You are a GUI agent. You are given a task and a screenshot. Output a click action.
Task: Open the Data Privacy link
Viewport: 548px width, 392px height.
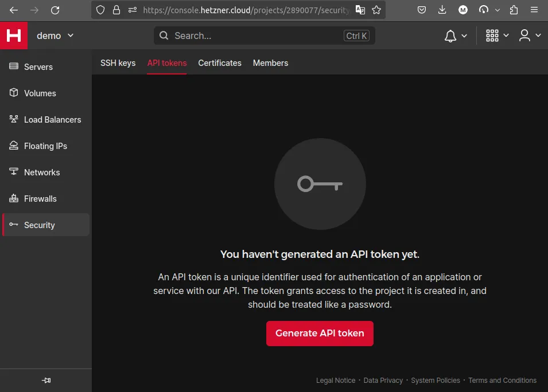383,381
